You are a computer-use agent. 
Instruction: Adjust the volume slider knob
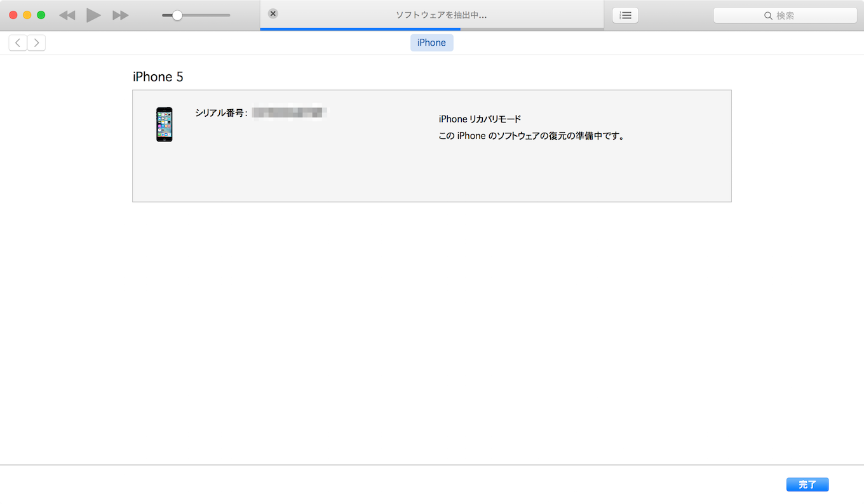[x=177, y=15]
